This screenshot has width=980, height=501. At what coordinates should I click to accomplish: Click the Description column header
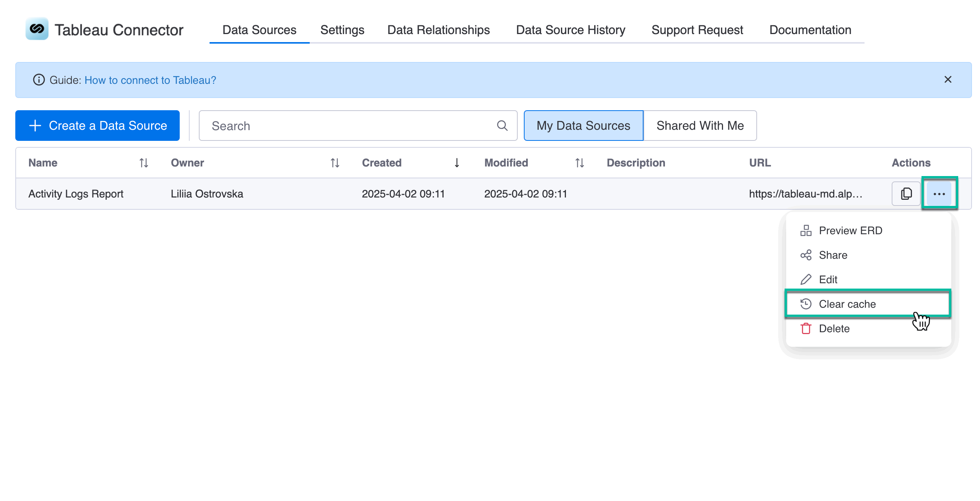pos(636,163)
